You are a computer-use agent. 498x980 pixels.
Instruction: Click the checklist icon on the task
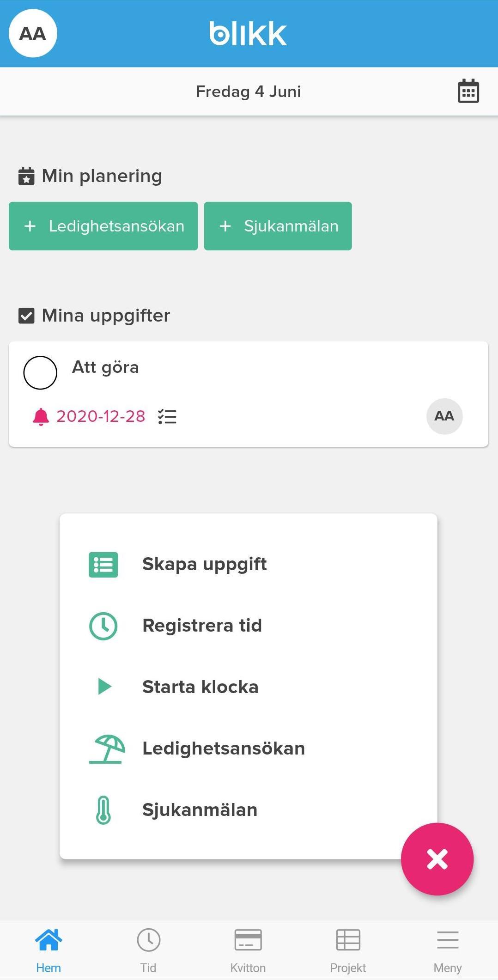point(167,417)
